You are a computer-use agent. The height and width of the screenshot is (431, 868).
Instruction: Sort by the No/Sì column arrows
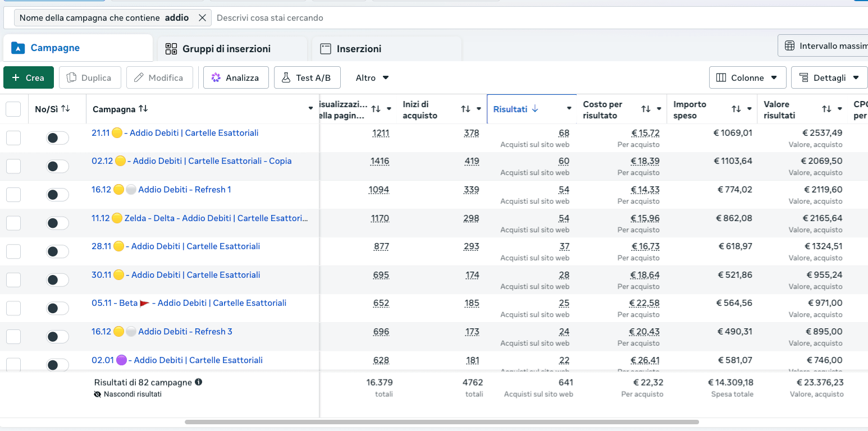(66, 108)
